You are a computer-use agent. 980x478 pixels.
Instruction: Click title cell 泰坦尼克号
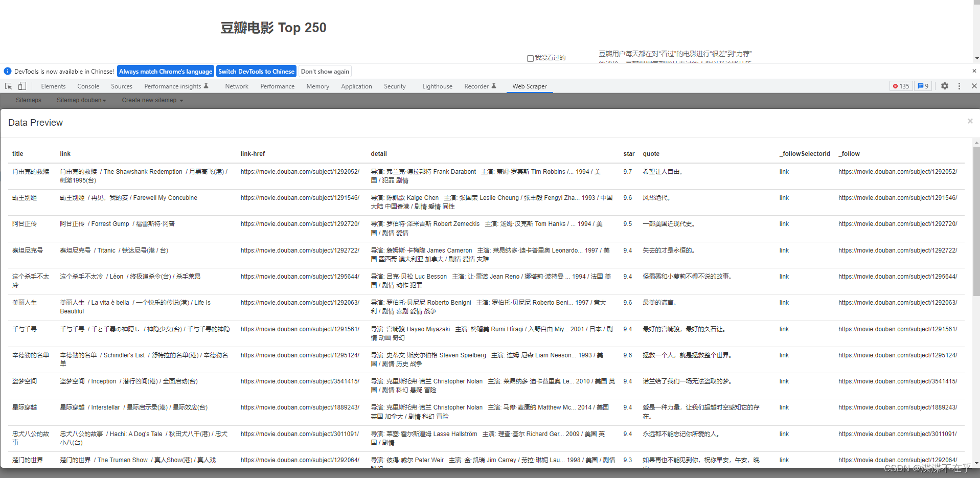[x=28, y=251]
